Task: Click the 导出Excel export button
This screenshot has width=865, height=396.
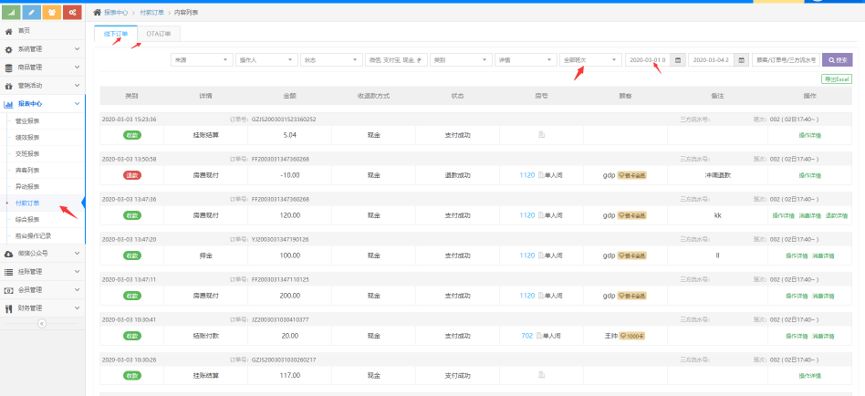Action: coord(837,79)
